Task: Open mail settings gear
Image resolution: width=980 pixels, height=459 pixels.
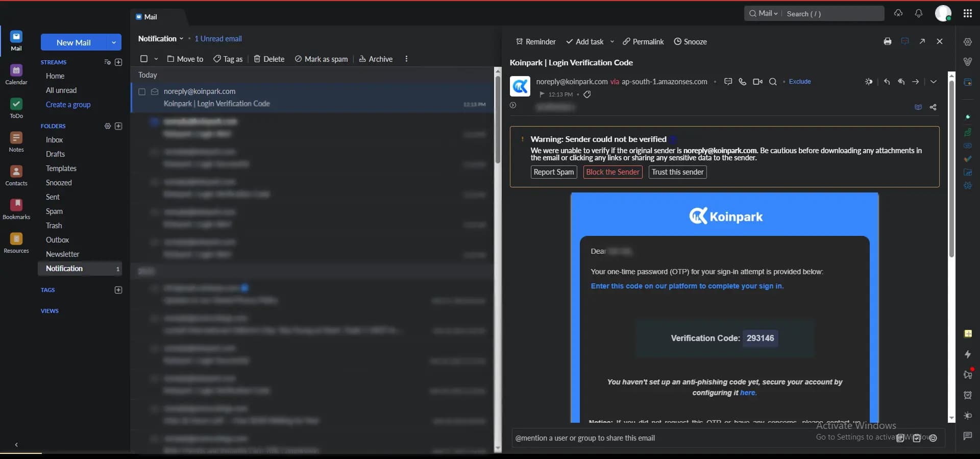Action: [968, 42]
